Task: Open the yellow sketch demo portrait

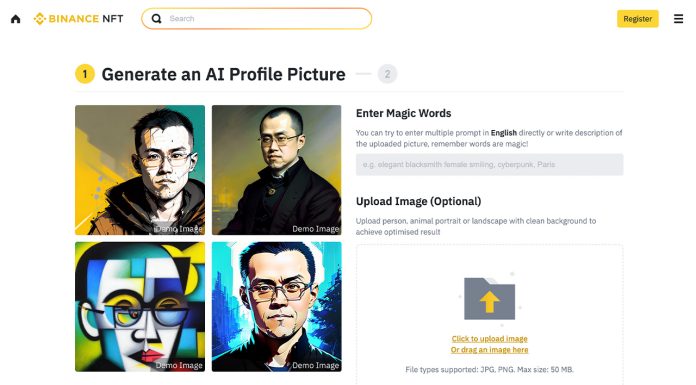Action: tap(140, 170)
